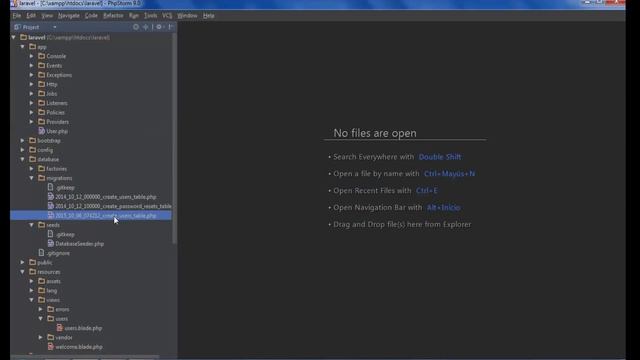Select the Listeners folder

[57, 103]
